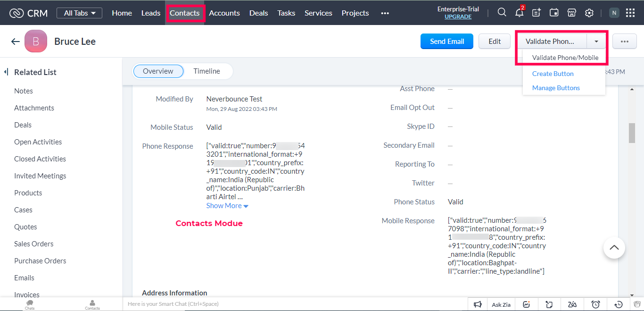644x311 pixels.
Task: Click the page vertical scrollbar thumb
Action: coord(632,133)
